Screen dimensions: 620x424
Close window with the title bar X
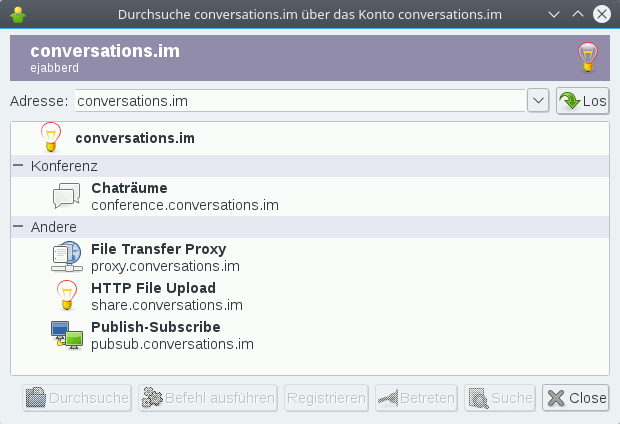coord(602,14)
